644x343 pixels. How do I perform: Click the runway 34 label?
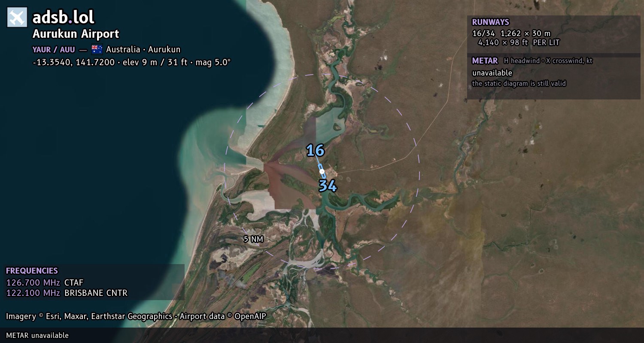pos(328,186)
